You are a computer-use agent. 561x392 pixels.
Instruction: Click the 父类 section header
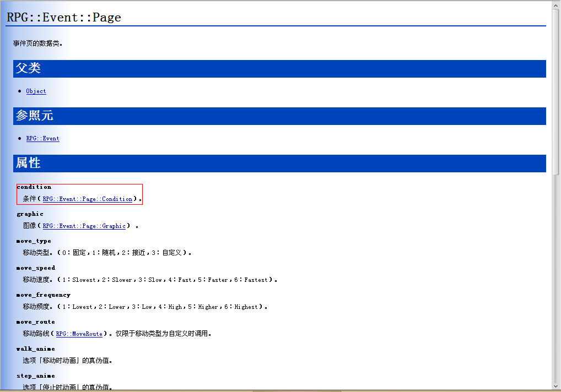(x=279, y=69)
